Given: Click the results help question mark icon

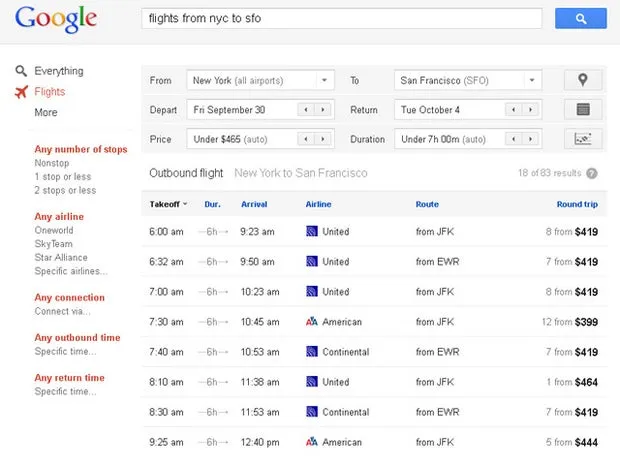Looking at the screenshot, I should (592, 173).
